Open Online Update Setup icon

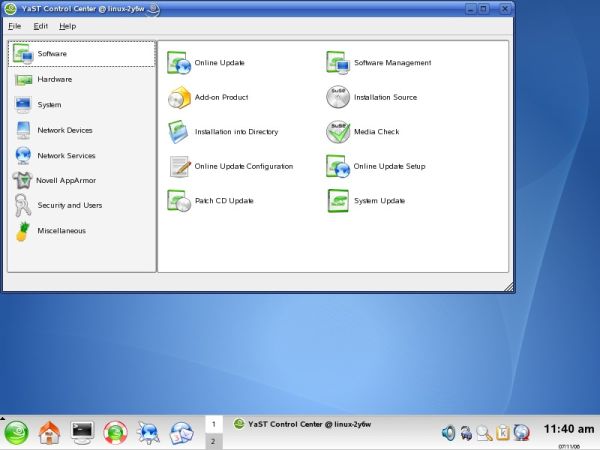(x=338, y=166)
